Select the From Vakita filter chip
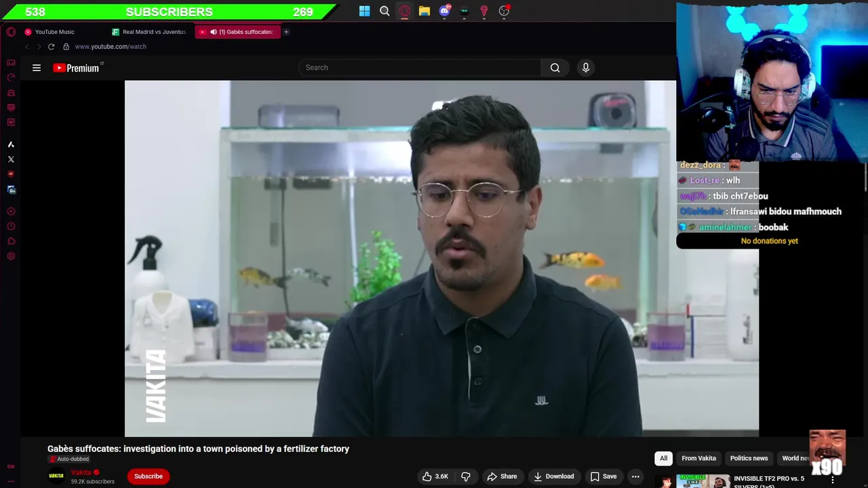 (x=698, y=458)
